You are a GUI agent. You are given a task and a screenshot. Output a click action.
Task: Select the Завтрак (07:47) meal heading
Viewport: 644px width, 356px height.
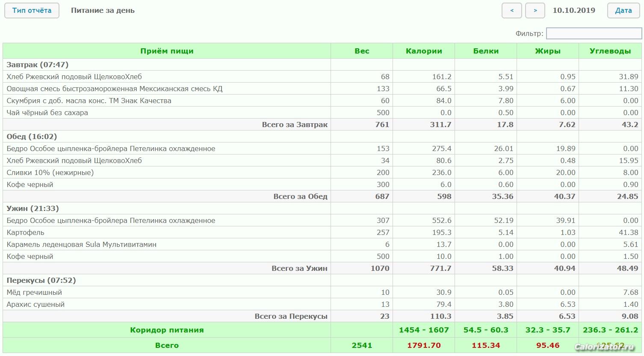pos(38,65)
